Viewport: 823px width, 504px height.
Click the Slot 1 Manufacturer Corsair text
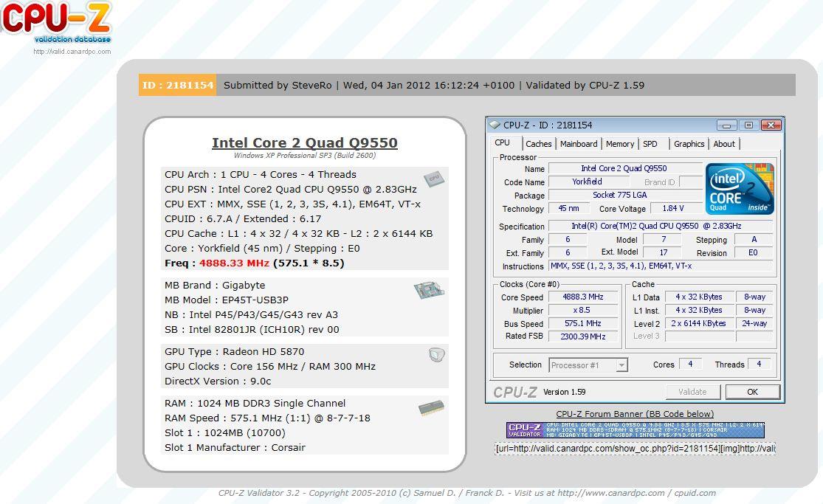[x=235, y=447]
